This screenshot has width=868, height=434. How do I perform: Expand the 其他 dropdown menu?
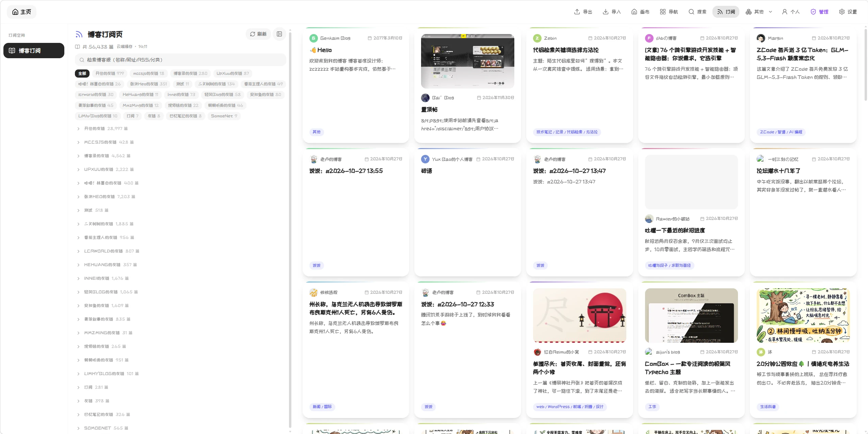[759, 12]
